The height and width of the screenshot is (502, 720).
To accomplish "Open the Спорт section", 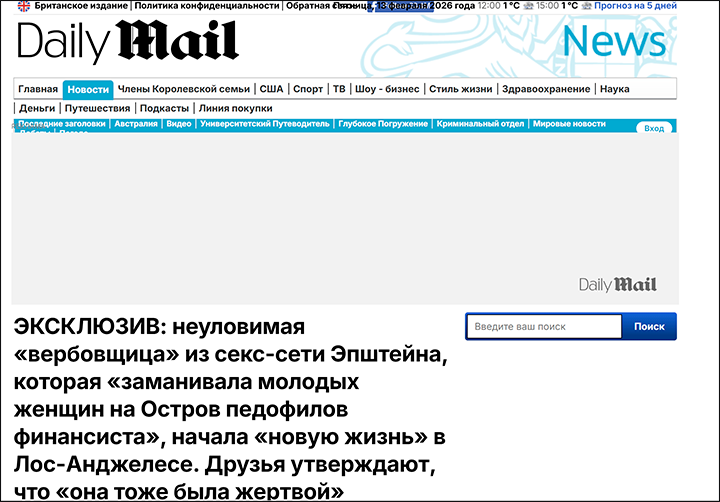I will 308,89.
